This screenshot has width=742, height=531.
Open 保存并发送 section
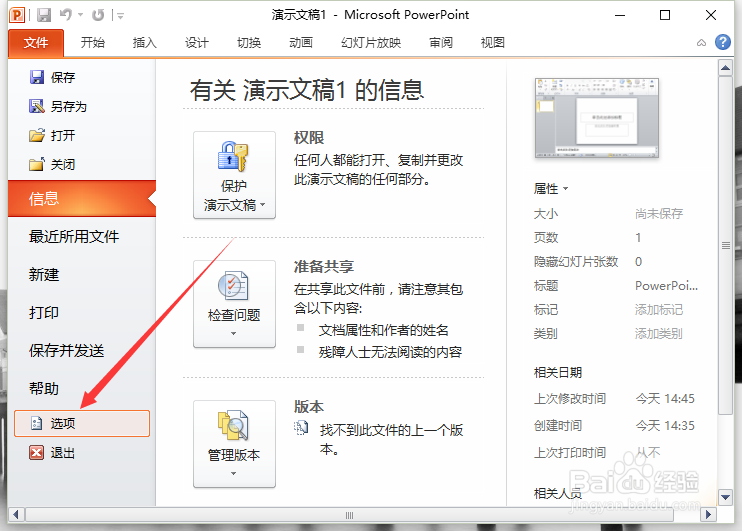(66, 350)
